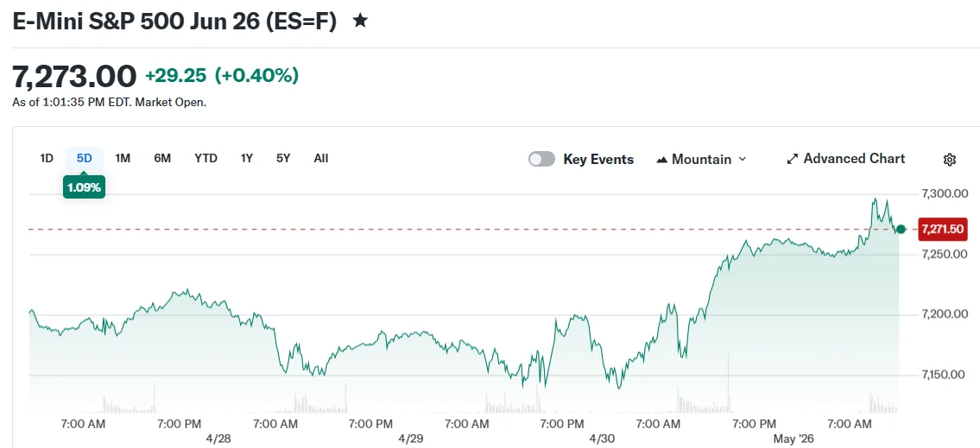Viewport: 980px width, 448px height.
Task: Click the E-Mini S&P 500 Jun 26 title
Action: 174,22
